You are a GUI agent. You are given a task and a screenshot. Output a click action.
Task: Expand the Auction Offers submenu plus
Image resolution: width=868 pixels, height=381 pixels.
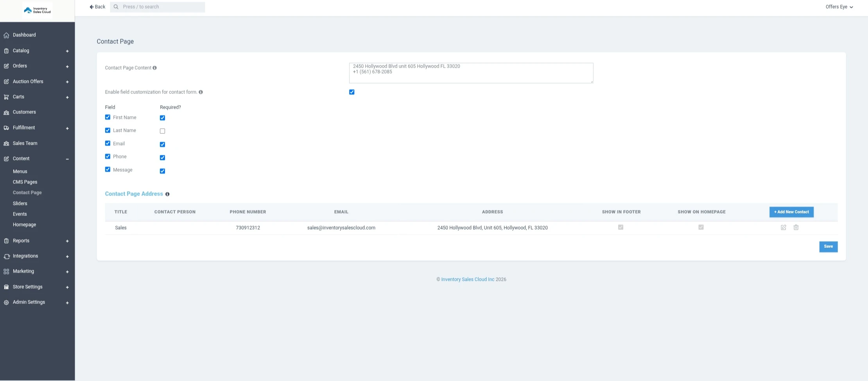(x=67, y=82)
